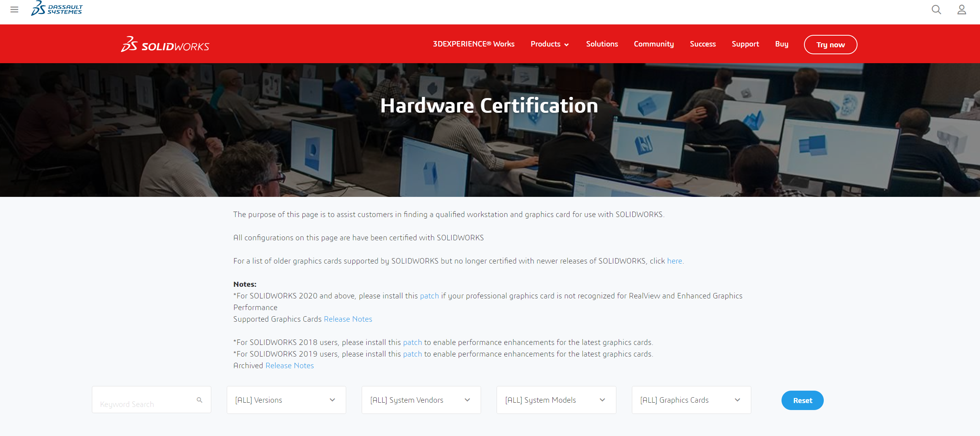Open the [ALL] System Vendors dropdown
The width and height of the screenshot is (980, 436).
coord(421,400)
